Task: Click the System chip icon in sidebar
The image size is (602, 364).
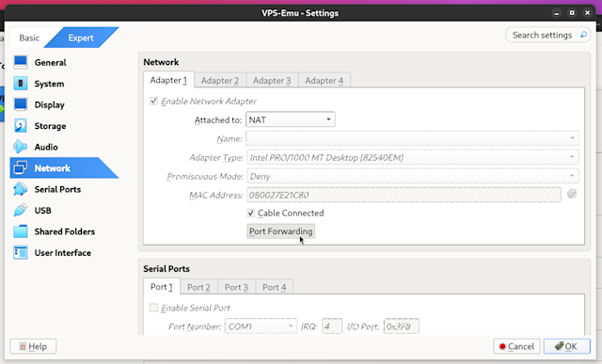Action: (x=21, y=84)
